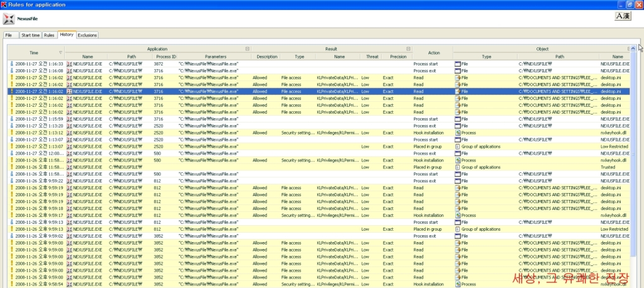Sort by Parameters column header
Screen dimensions: 644x288
tap(214, 57)
